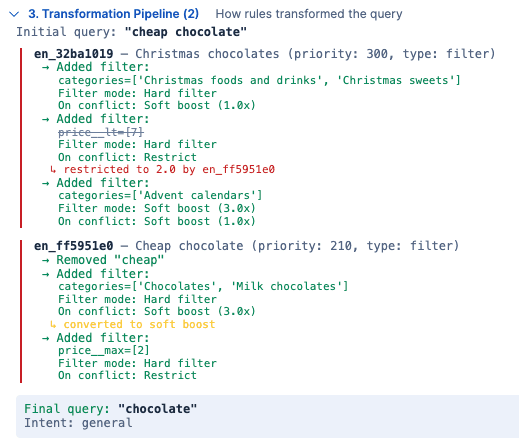
Task: Click the final query "chocolate" text
Action: pos(157,409)
